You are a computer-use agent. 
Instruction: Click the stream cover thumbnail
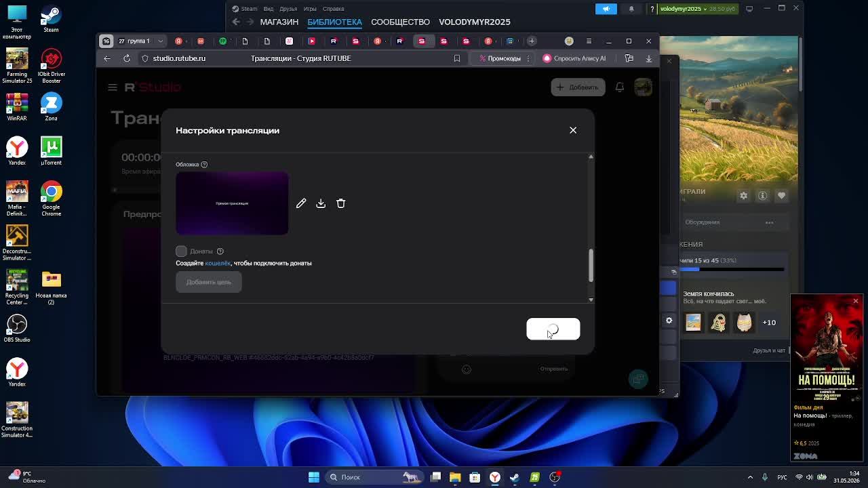tap(232, 203)
